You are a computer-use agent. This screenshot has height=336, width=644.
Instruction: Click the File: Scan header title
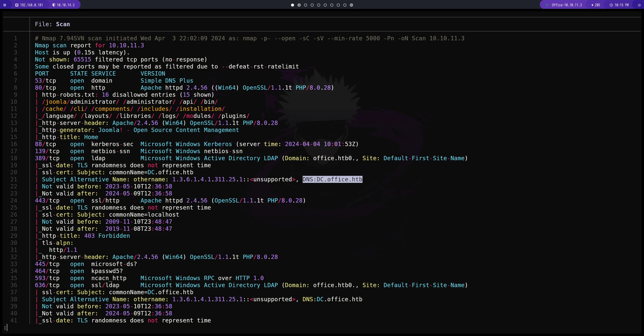point(52,24)
